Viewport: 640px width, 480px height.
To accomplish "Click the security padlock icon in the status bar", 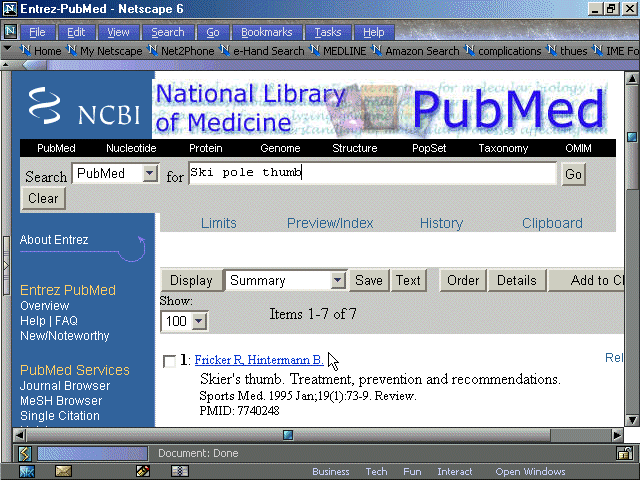I will (623, 454).
